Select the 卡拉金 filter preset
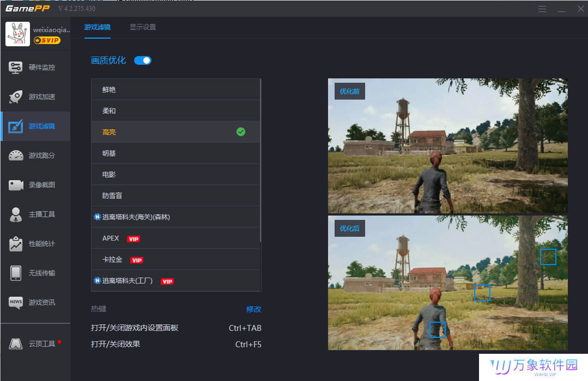Screen dimensions: 588x381 pos(175,259)
